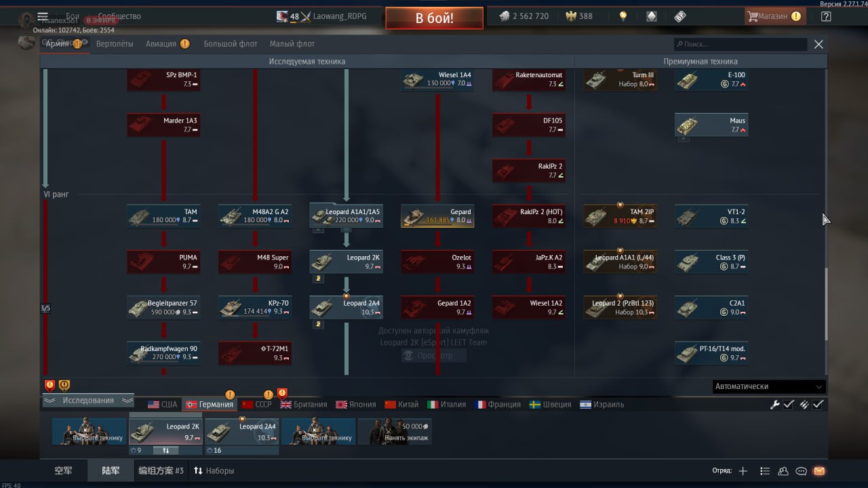Open the hamburger main menu
The height and width of the screenshot is (488, 868).
(43, 16)
